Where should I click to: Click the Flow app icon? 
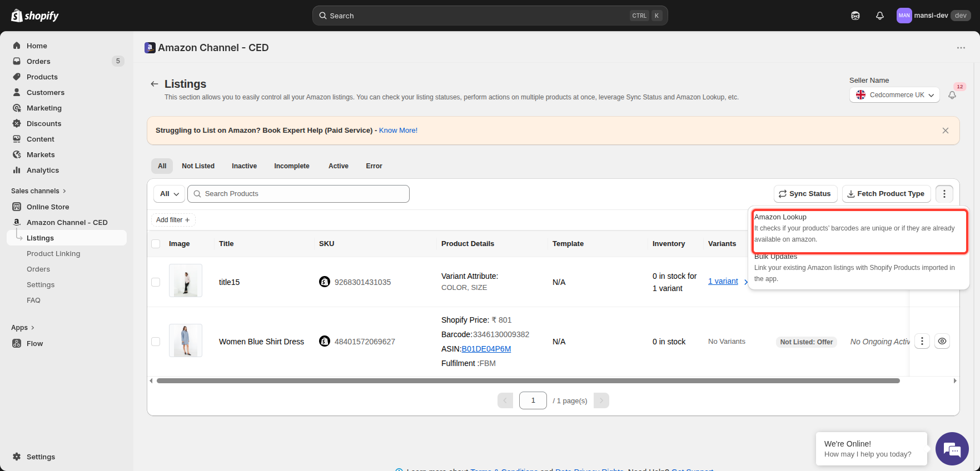point(17,343)
